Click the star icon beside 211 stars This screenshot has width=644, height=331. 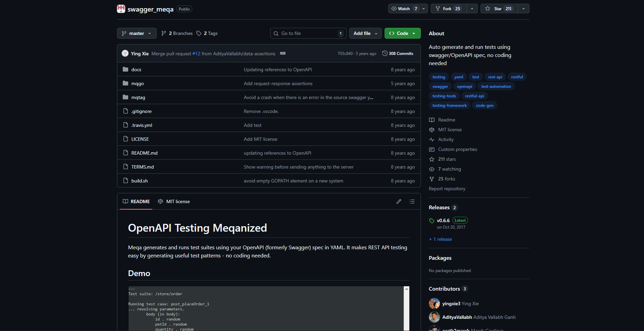point(432,159)
